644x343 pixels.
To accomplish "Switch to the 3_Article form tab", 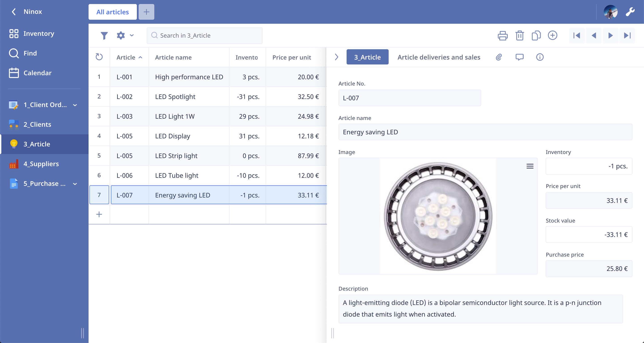I will 367,57.
